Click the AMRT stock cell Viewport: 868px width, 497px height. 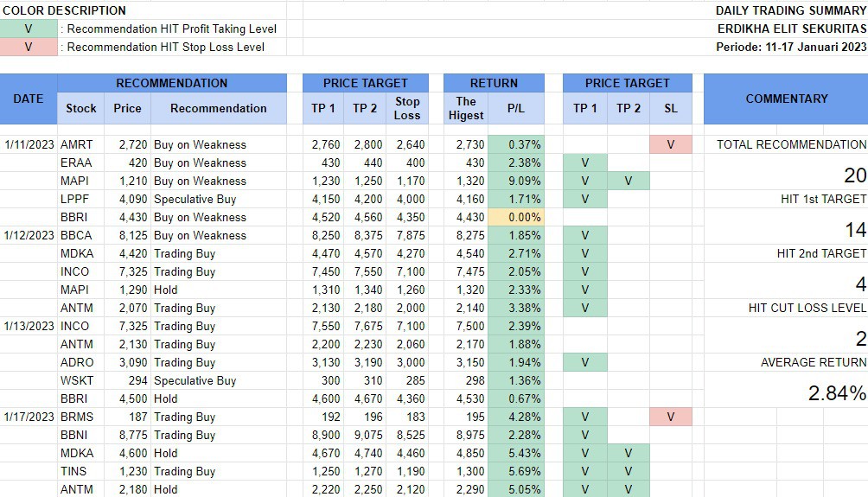pos(77,144)
